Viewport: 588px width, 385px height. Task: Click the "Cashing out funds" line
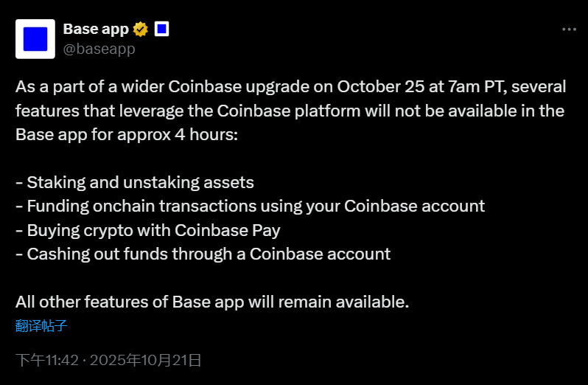tap(203, 254)
